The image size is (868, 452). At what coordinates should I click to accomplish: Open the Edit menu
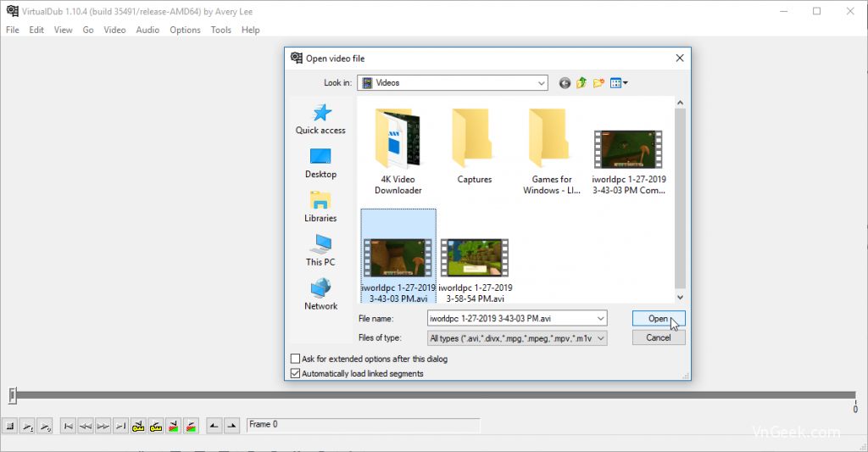[x=36, y=30]
